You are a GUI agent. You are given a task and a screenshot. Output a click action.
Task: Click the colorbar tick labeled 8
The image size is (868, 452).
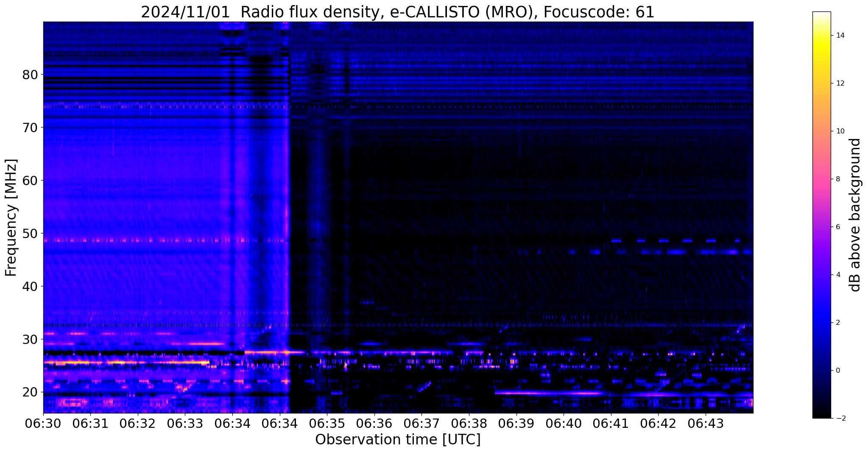pyautogui.click(x=838, y=179)
